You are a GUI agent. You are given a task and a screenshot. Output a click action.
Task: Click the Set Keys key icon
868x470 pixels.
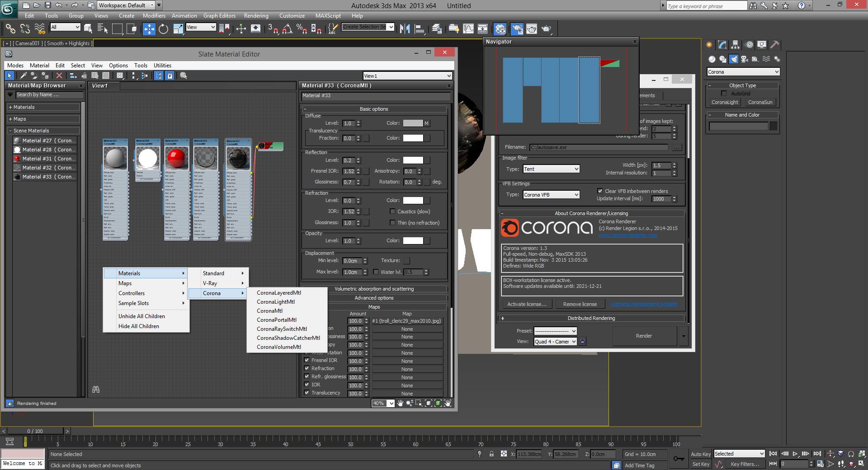679,459
